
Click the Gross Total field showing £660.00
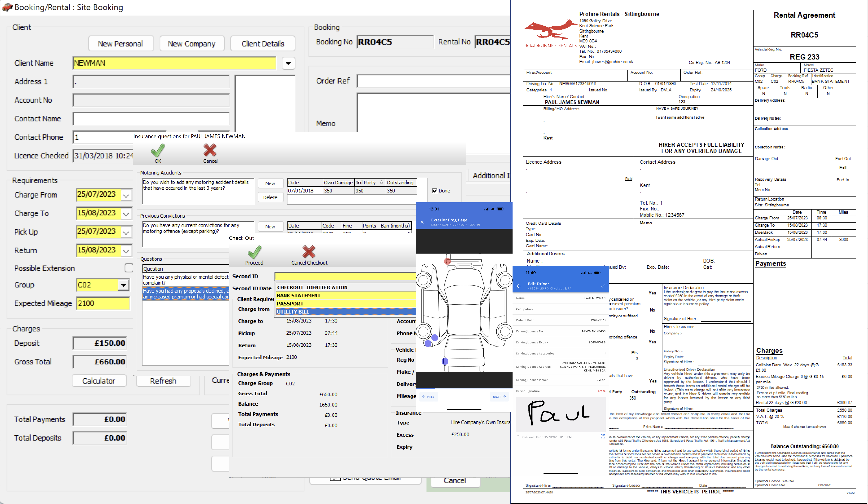100,362
